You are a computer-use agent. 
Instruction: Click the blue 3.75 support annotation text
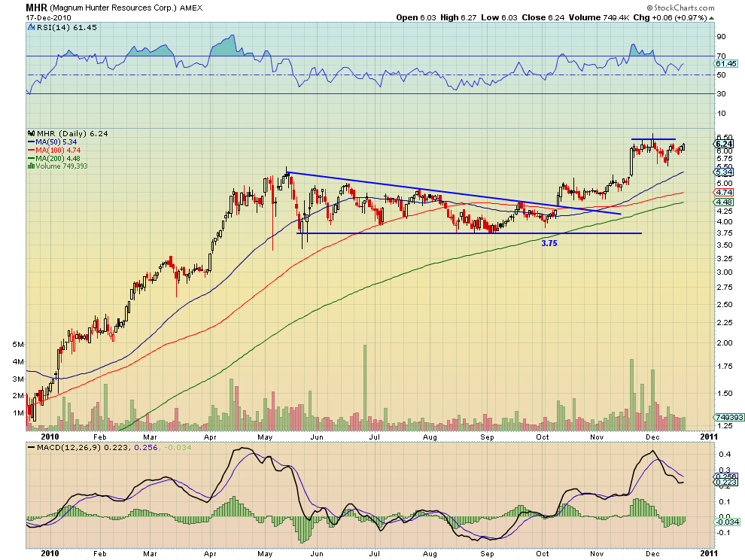(549, 243)
